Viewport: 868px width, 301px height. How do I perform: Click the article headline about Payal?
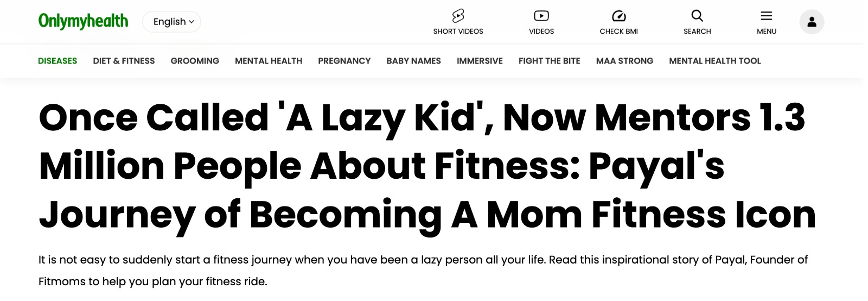[x=427, y=166]
